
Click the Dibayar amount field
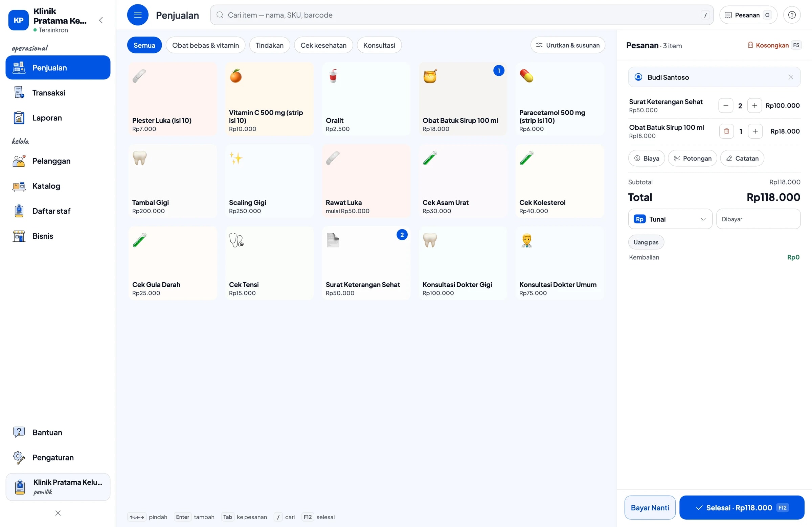pos(758,219)
